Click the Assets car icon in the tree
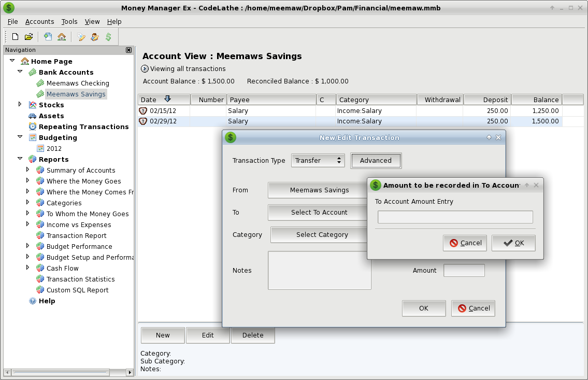588x380 pixels. coord(33,116)
